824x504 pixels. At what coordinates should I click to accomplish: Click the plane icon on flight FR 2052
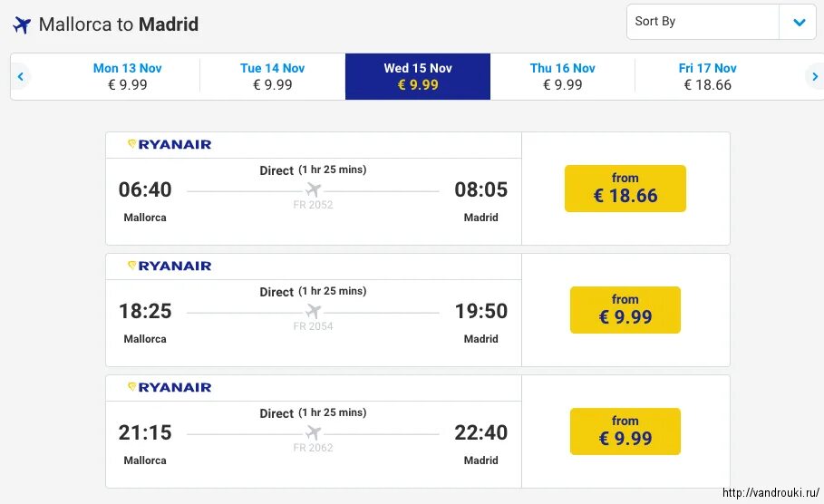click(314, 189)
